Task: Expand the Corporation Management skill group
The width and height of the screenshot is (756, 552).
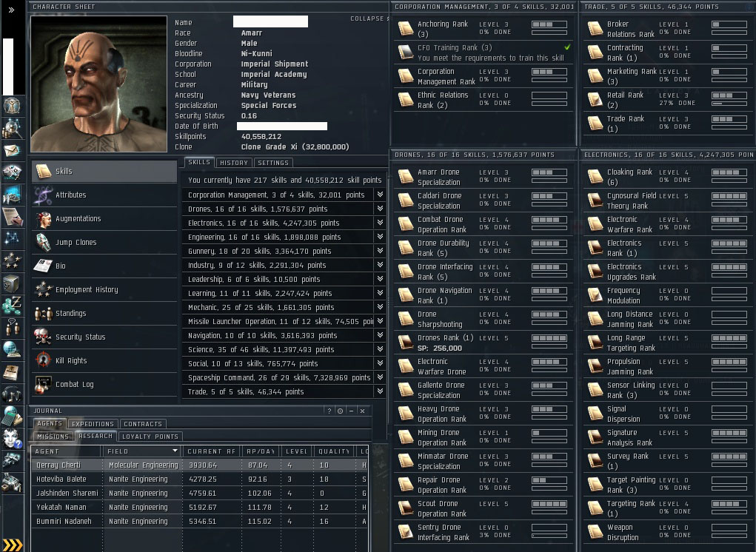Action: tap(381, 195)
